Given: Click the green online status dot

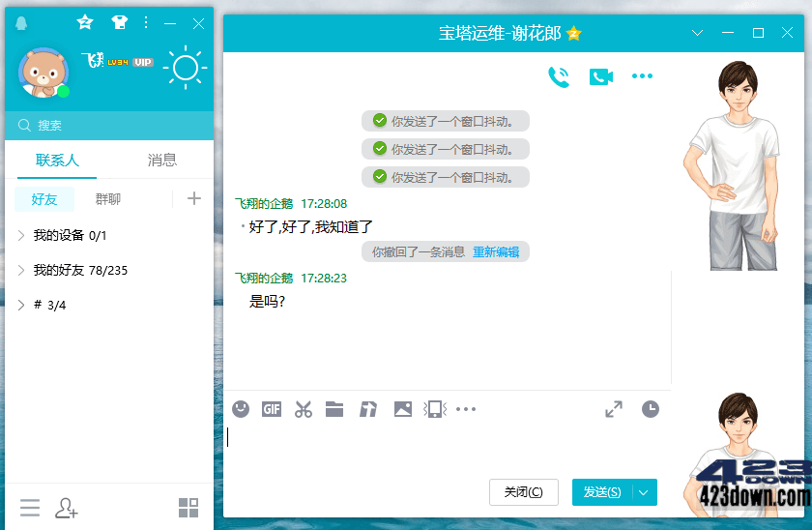Looking at the screenshot, I should pyautogui.click(x=63, y=92).
